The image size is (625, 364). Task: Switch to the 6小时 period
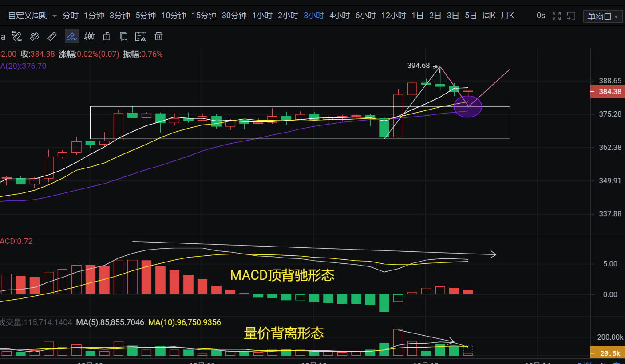365,16
